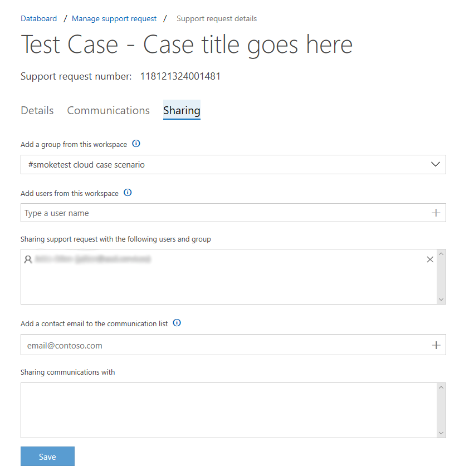The height and width of the screenshot is (476, 474).
Task: Click up arrow of shared users list scrollbar
Action: tap(441, 254)
